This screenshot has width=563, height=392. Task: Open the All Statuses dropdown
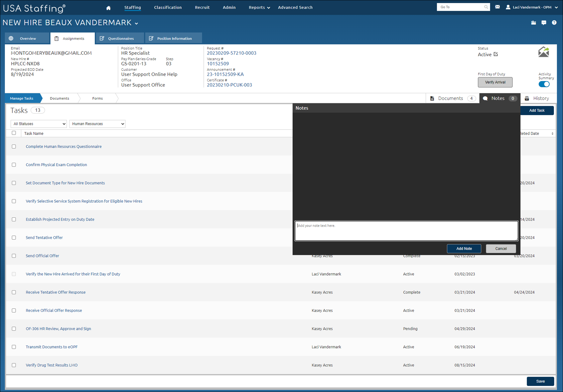tap(39, 124)
